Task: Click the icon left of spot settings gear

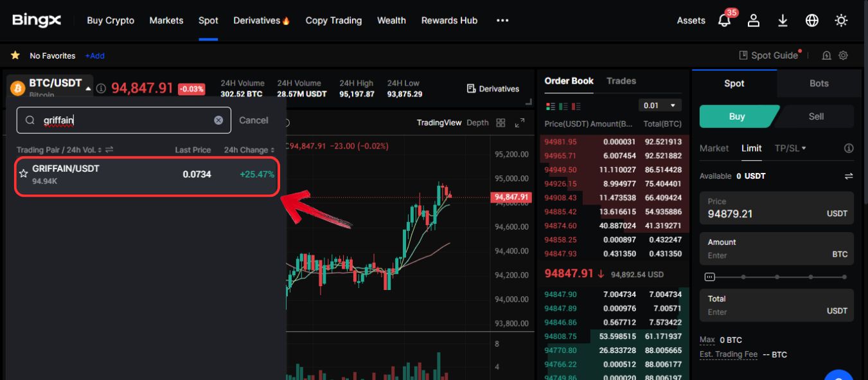Action: (x=827, y=55)
